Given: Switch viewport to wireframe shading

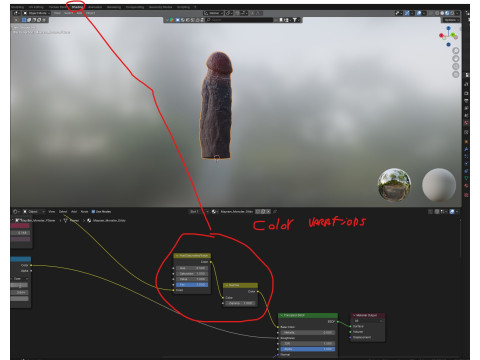Looking at the screenshot, I should [x=437, y=13].
